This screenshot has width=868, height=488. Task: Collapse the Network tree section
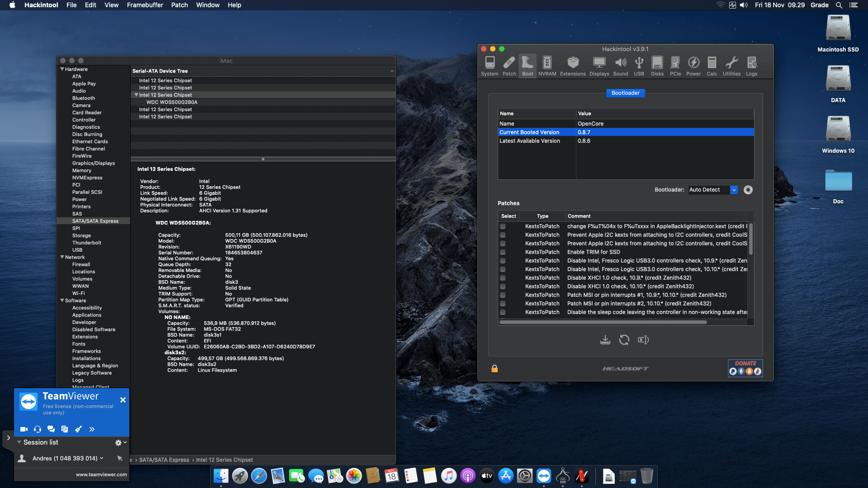pos(62,257)
